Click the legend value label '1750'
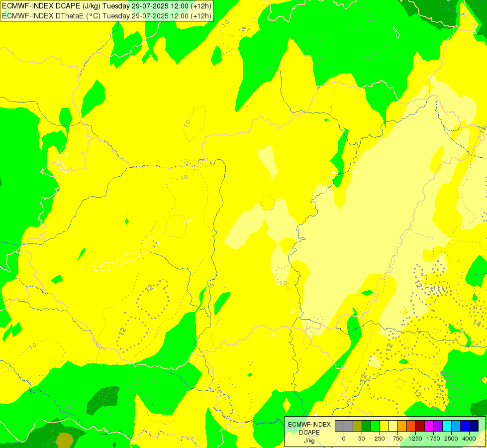The width and height of the screenshot is (487, 448). click(x=433, y=439)
